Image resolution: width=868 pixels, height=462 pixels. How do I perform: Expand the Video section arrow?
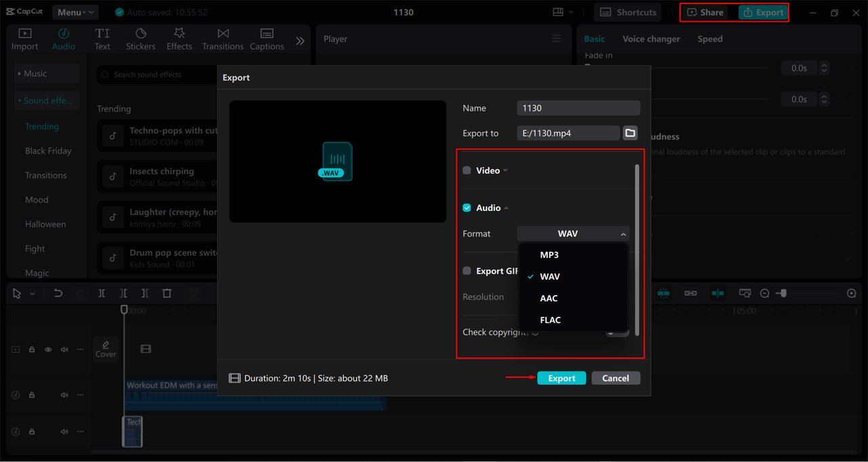505,171
